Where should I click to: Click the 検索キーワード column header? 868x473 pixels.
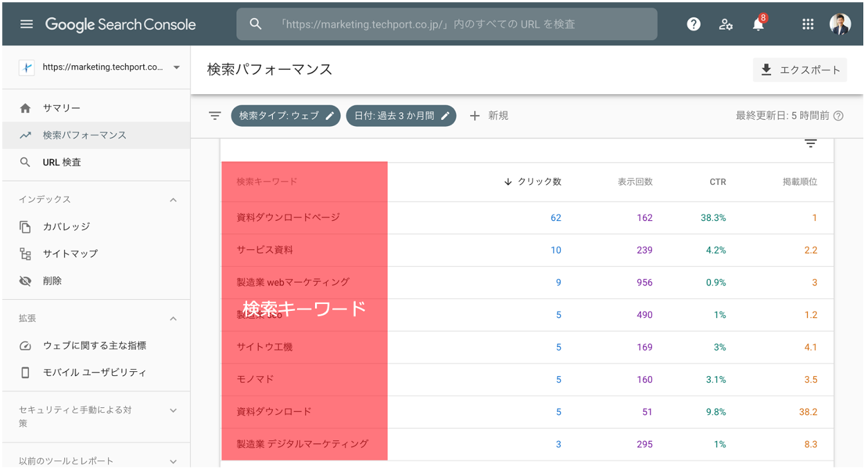click(x=267, y=181)
